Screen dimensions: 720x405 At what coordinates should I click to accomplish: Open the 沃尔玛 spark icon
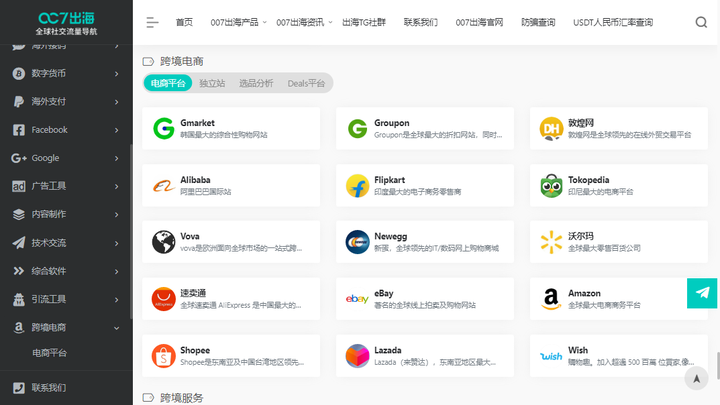coord(551,242)
